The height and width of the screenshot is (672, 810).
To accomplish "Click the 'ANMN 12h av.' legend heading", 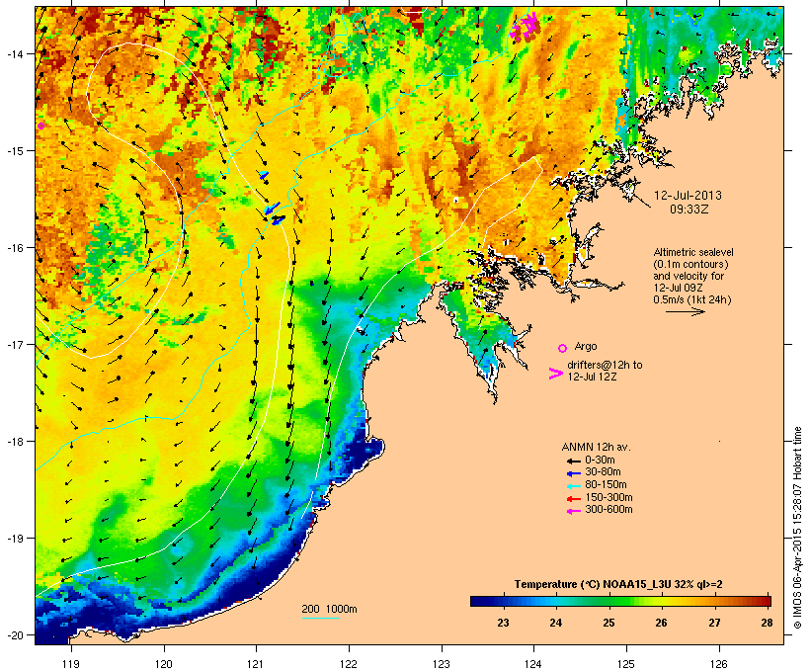I will (596, 447).
